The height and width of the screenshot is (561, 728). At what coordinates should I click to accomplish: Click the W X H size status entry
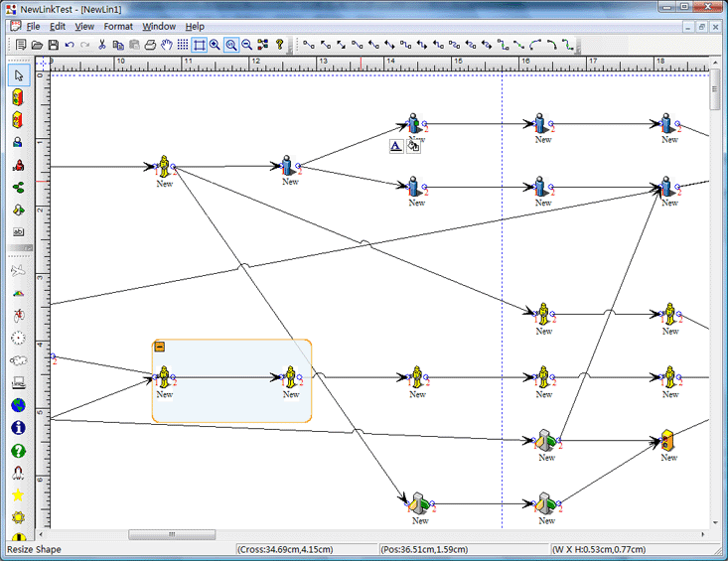coord(599,549)
